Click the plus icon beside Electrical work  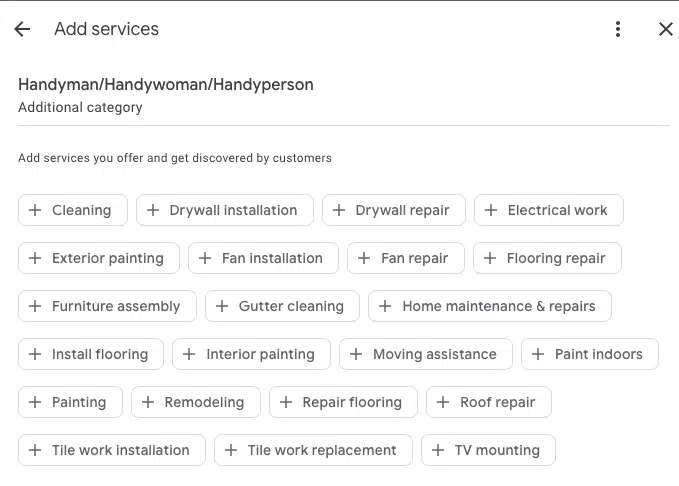(x=491, y=210)
